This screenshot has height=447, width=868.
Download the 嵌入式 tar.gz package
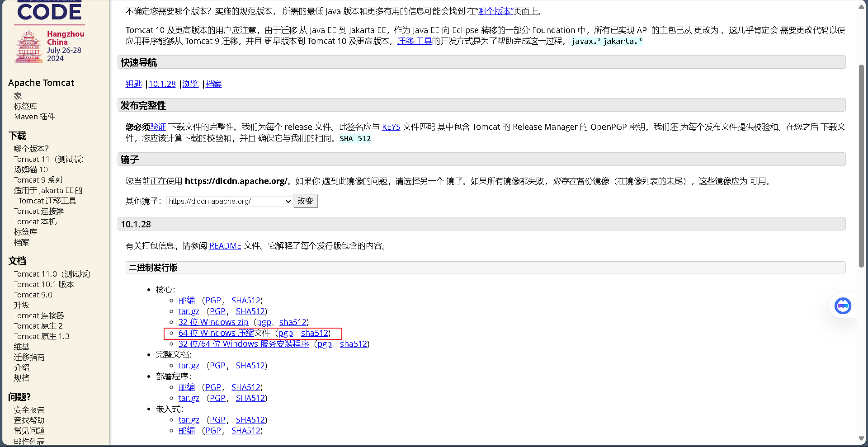pos(189,420)
